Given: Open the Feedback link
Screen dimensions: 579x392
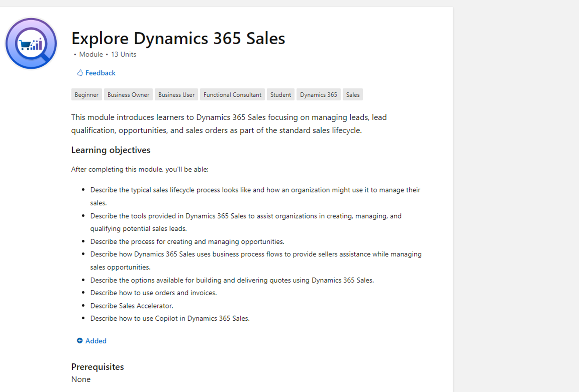Looking at the screenshot, I should pyautogui.click(x=96, y=73).
